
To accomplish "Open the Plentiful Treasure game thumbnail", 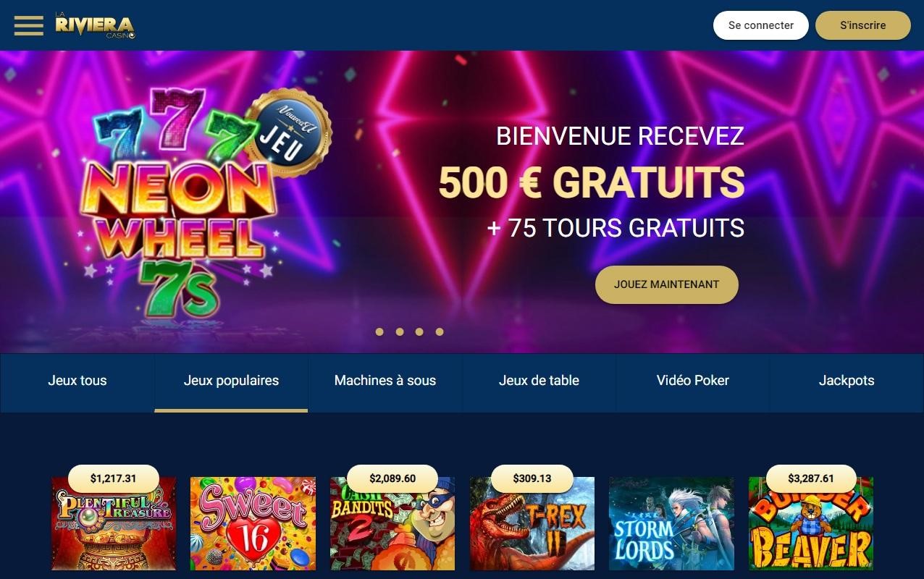I will (114, 523).
